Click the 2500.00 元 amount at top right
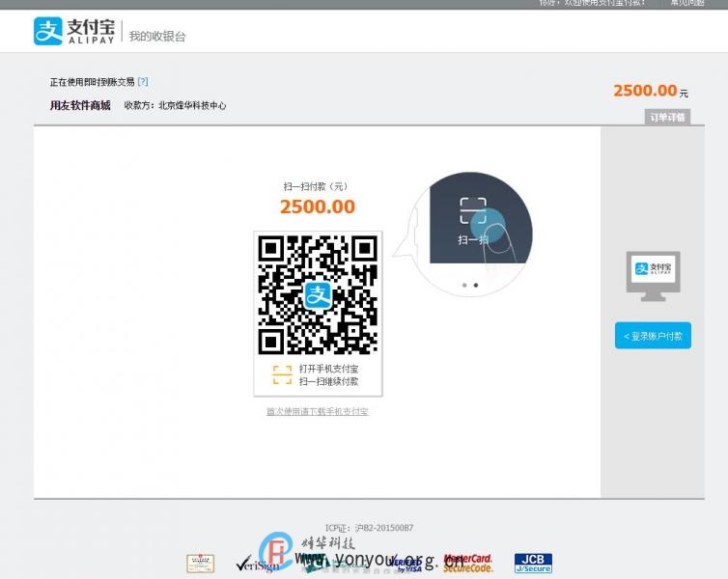The height and width of the screenshot is (579, 728). pyautogui.click(x=651, y=91)
